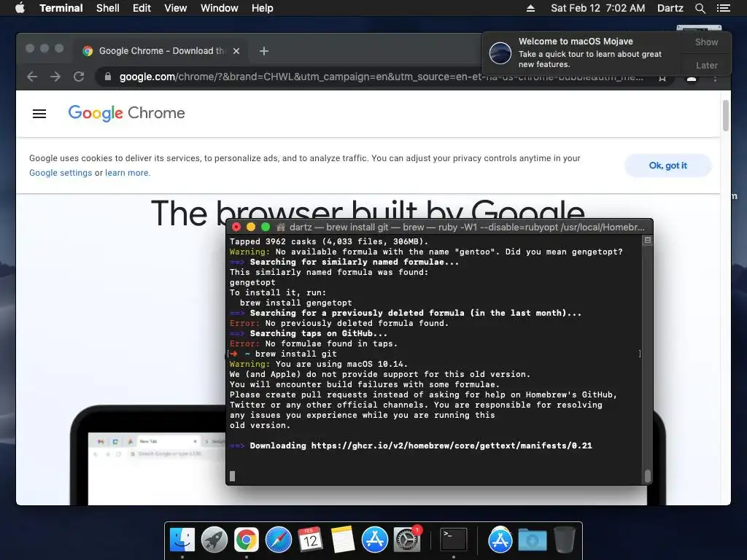
Task: Open the Dartz user menu
Action: pos(670,8)
